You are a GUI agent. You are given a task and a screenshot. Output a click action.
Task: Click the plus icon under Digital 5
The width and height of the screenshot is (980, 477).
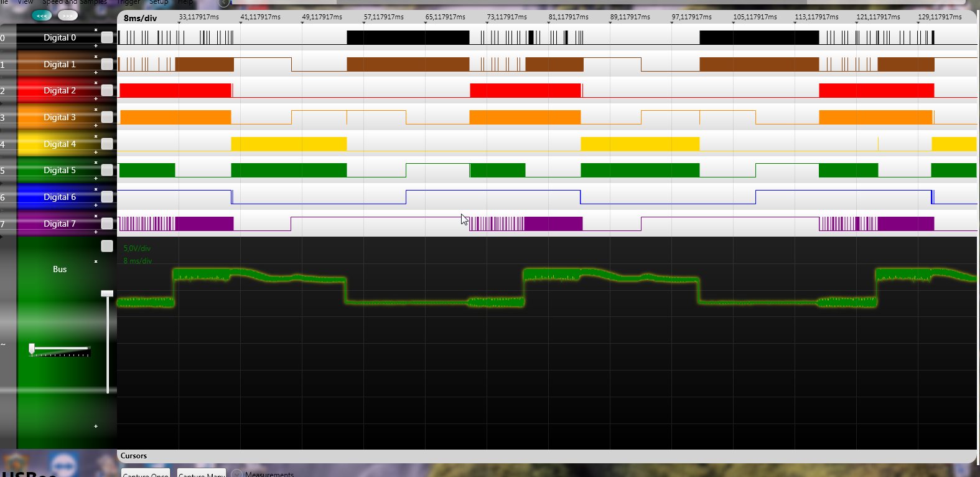[96, 179]
